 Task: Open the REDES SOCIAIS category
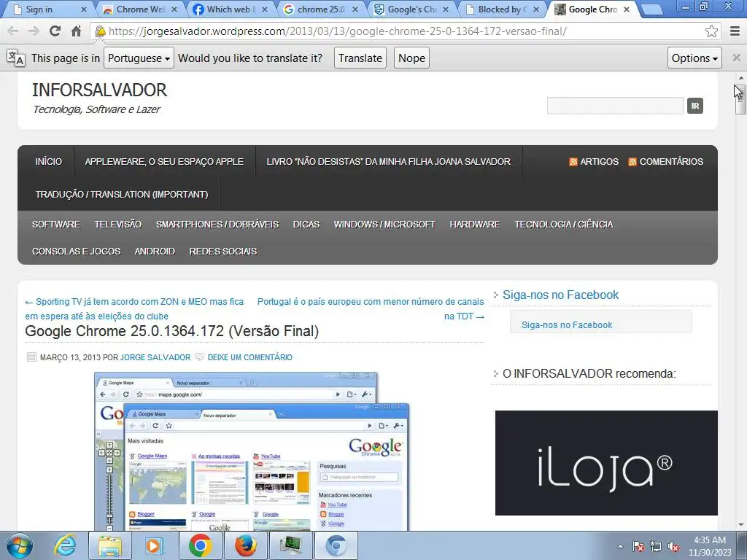click(223, 252)
